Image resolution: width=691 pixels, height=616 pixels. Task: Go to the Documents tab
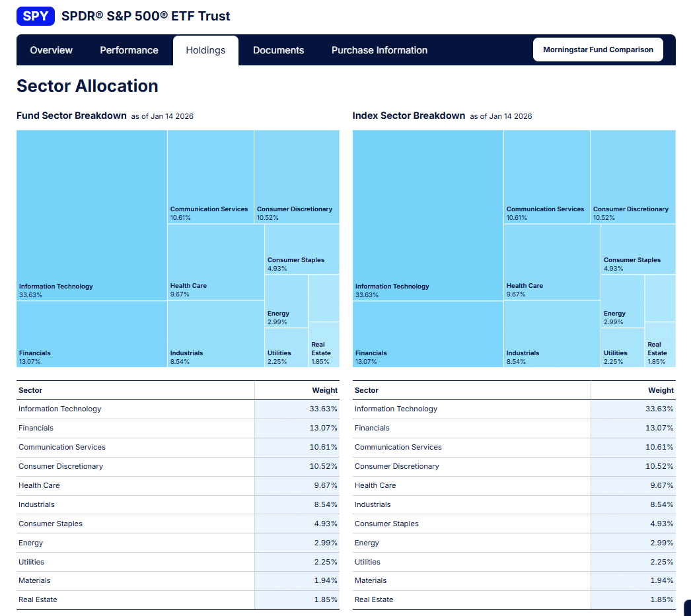278,50
